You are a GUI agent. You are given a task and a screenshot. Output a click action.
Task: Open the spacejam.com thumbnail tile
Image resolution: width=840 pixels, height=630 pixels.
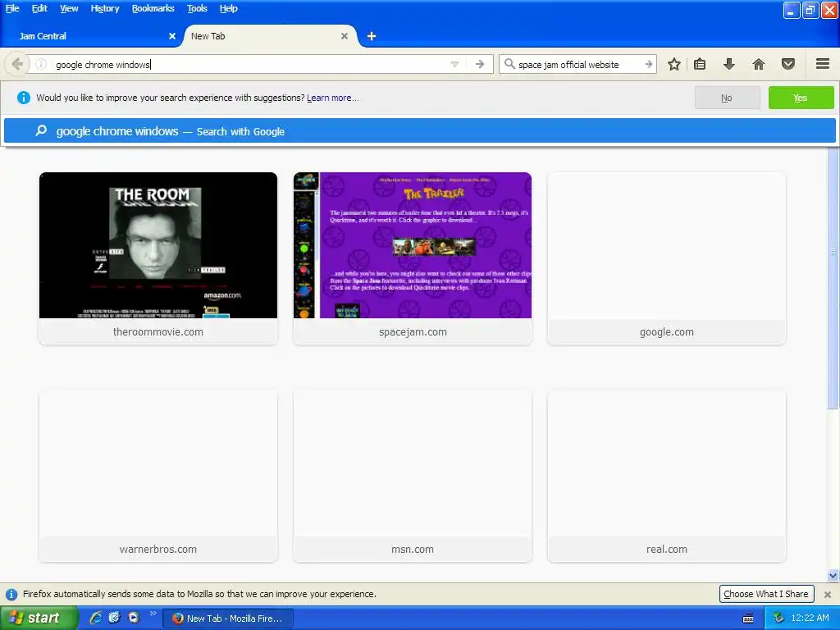click(x=413, y=258)
